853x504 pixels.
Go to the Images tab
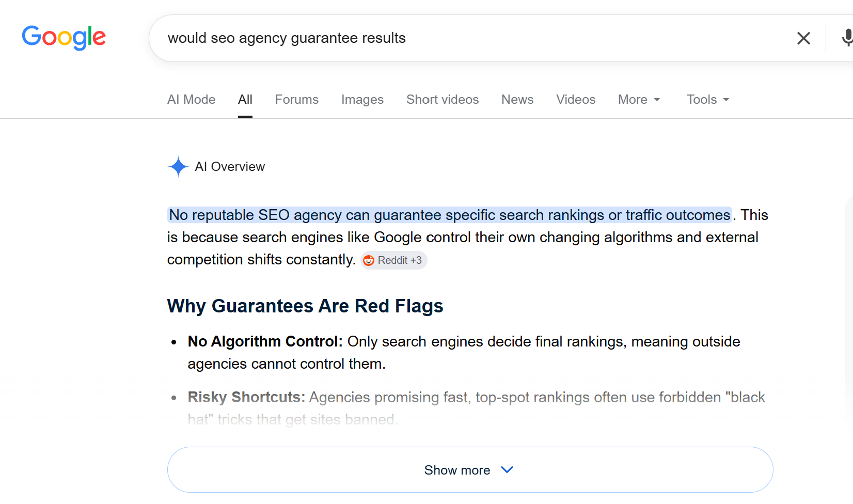[x=362, y=100]
